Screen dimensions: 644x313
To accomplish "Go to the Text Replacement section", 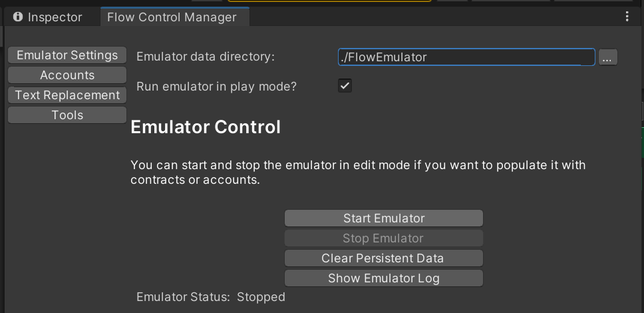I will coord(67,95).
